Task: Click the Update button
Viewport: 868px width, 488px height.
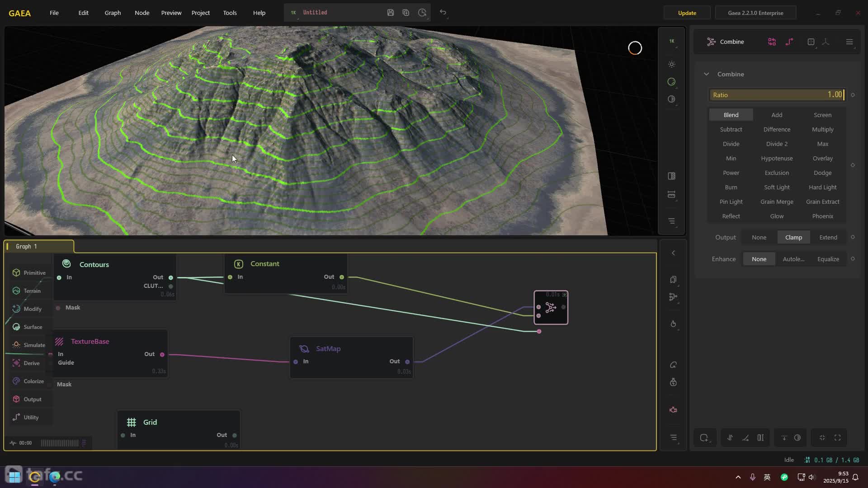Action: coord(687,13)
